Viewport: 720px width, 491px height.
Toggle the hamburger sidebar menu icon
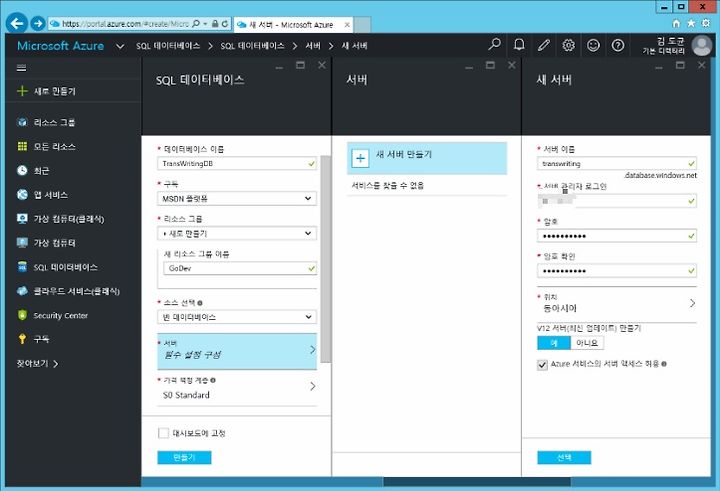click(x=21, y=68)
